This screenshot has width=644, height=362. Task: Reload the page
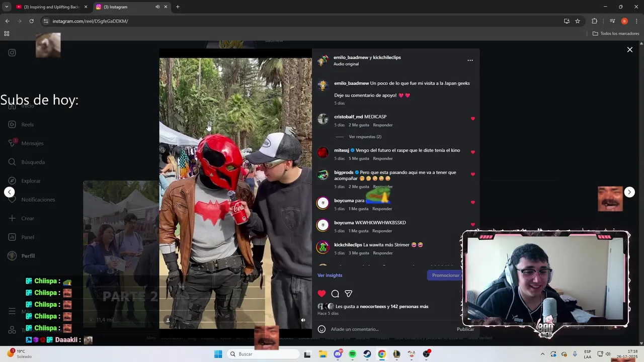(x=31, y=21)
